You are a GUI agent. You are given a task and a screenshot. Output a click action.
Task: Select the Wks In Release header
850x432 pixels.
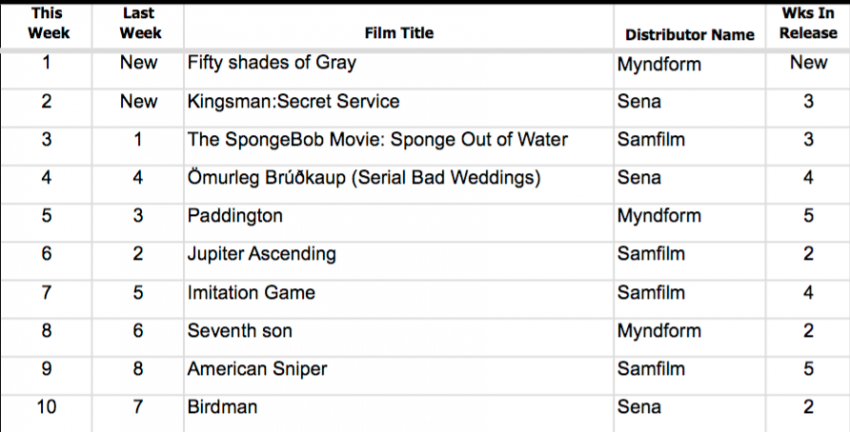[808, 23]
